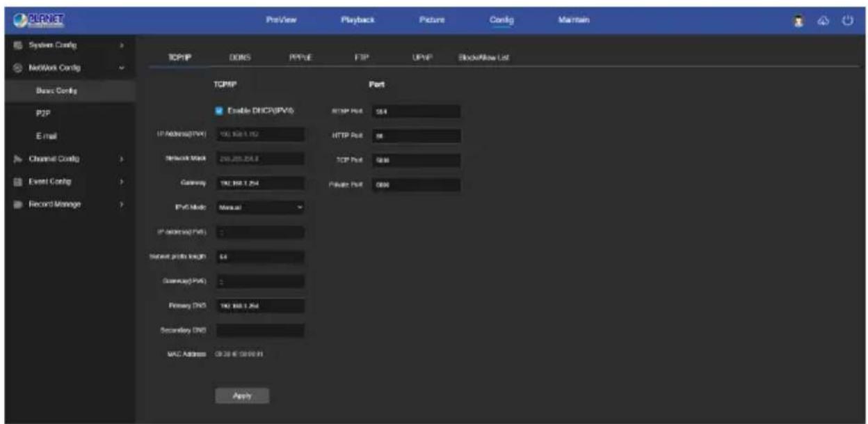
Task: Toggle the Enable DHCP(IPV4) checkbox
Action: coord(219,110)
